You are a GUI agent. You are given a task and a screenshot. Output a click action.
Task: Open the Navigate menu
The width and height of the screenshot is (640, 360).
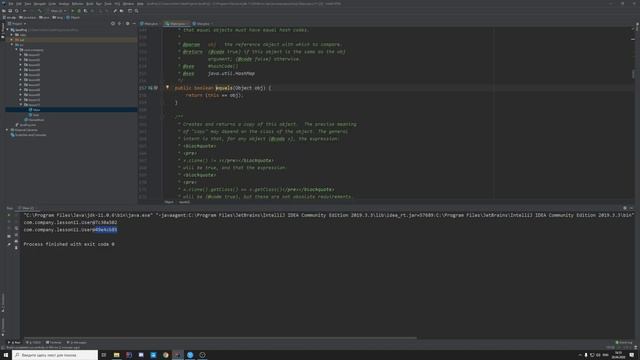click(x=40, y=4)
